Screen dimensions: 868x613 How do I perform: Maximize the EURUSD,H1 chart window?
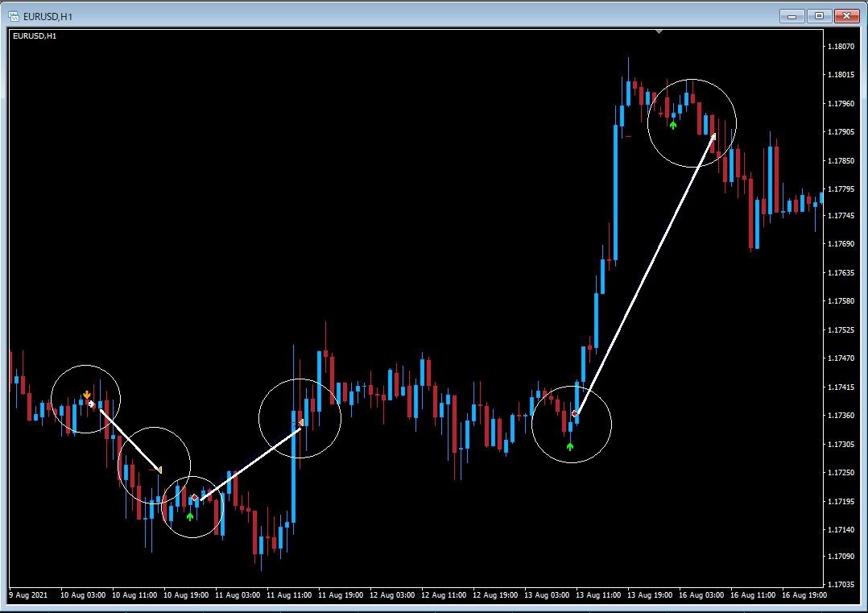click(820, 16)
